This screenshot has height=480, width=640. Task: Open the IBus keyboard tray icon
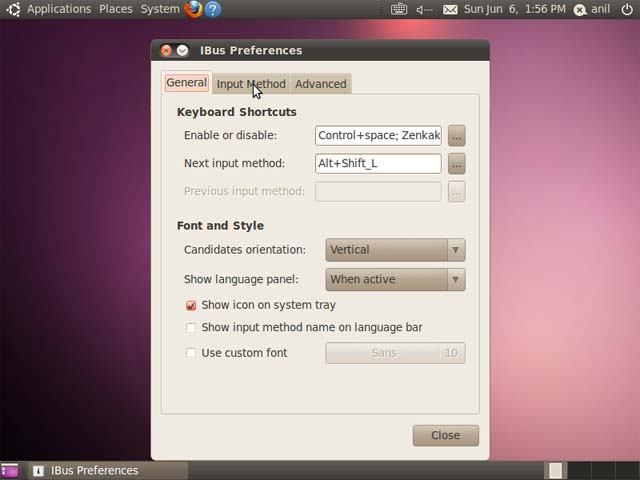(399, 9)
